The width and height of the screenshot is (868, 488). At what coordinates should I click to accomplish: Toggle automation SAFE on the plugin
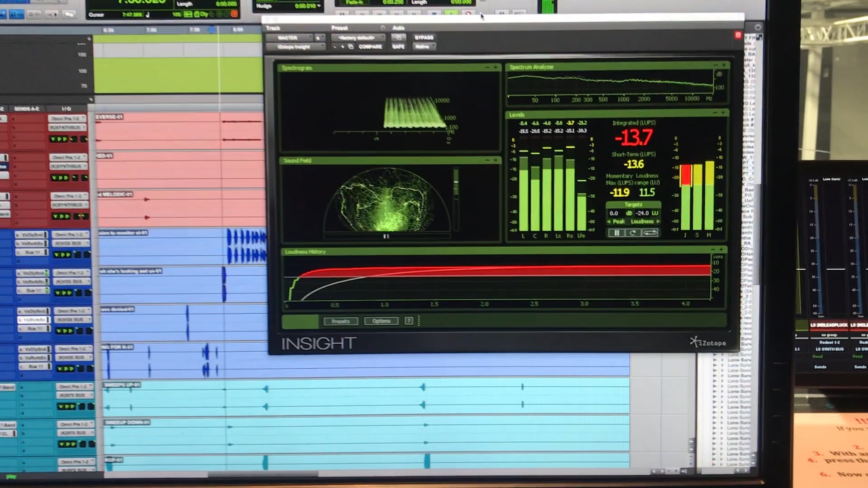(398, 47)
